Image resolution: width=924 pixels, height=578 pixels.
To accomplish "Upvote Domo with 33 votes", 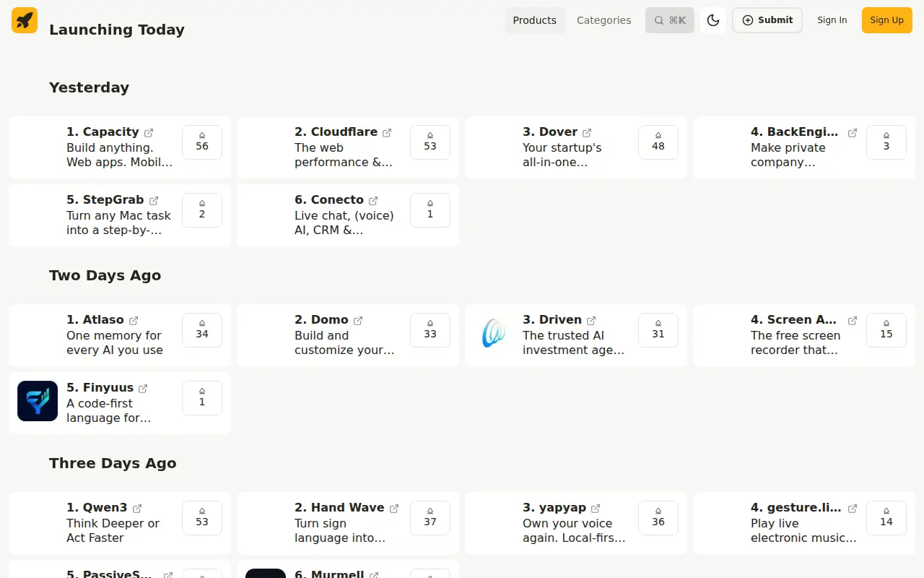I will tap(430, 329).
